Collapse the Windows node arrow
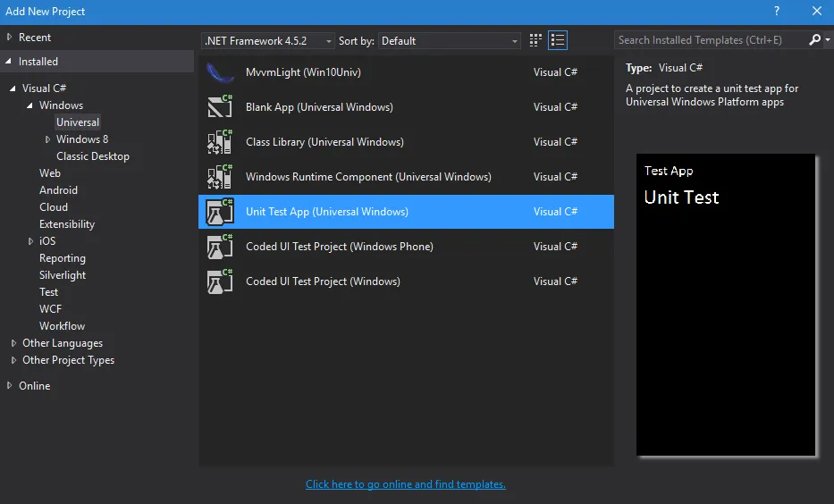The width and height of the screenshot is (834, 504). click(29, 105)
